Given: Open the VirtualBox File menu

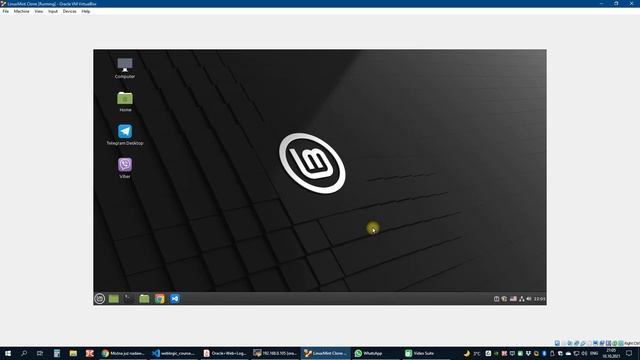Looking at the screenshot, I should (6, 11).
